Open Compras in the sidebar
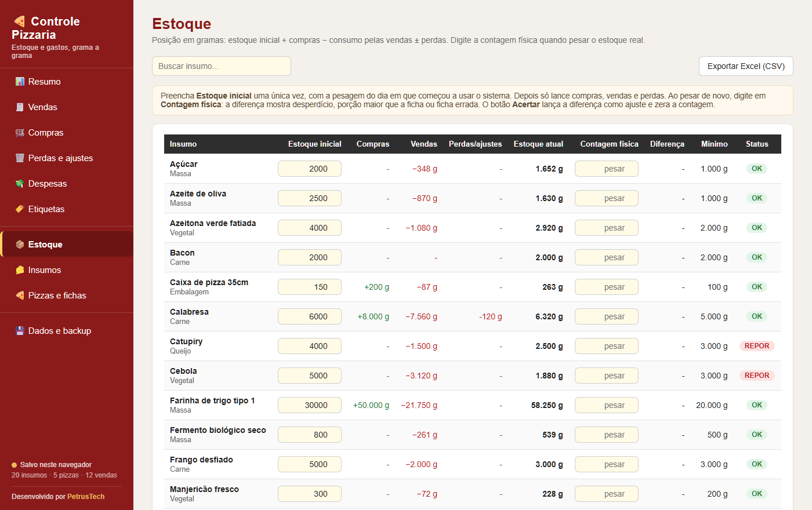 pos(67,133)
